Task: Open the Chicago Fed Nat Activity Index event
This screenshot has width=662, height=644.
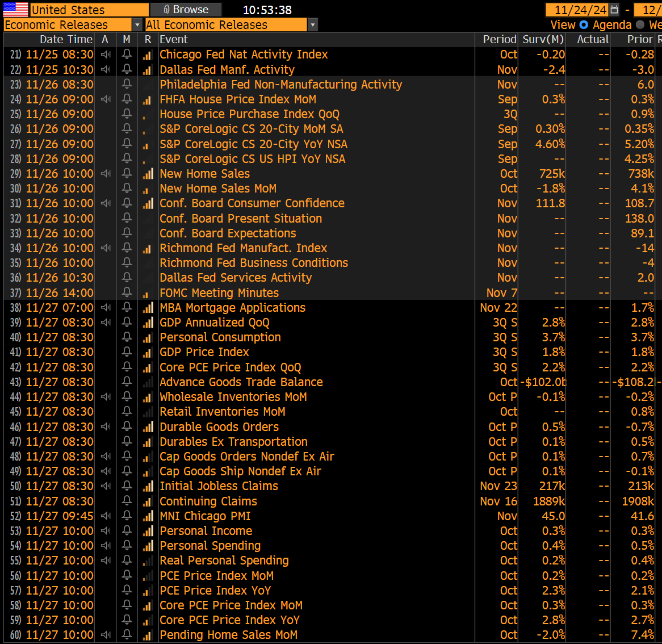Action: 244,55
